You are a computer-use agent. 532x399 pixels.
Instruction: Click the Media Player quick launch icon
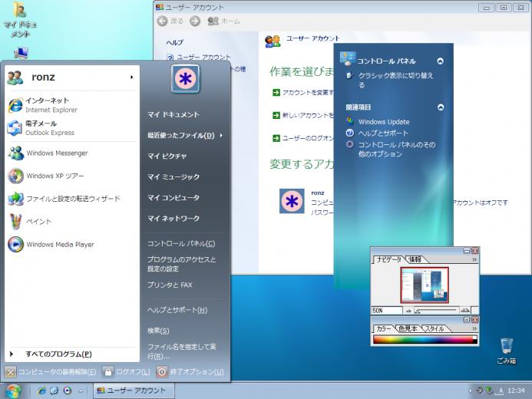(68, 391)
